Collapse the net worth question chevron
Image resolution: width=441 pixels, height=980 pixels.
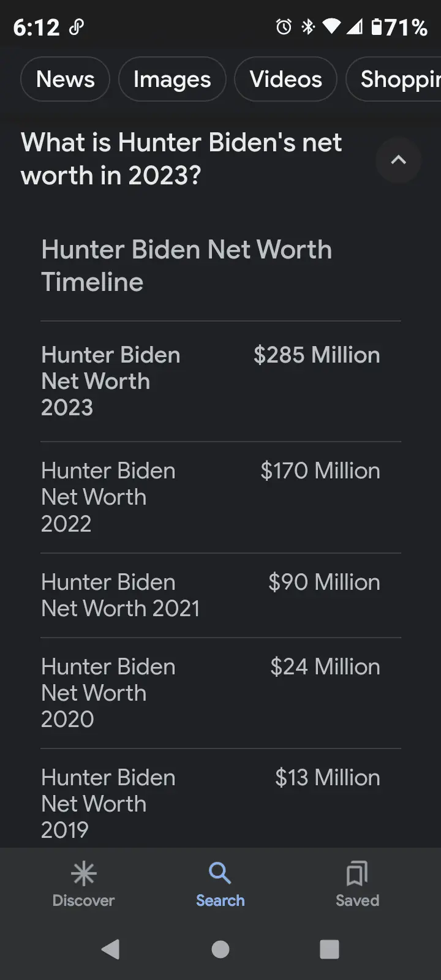[x=399, y=160]
